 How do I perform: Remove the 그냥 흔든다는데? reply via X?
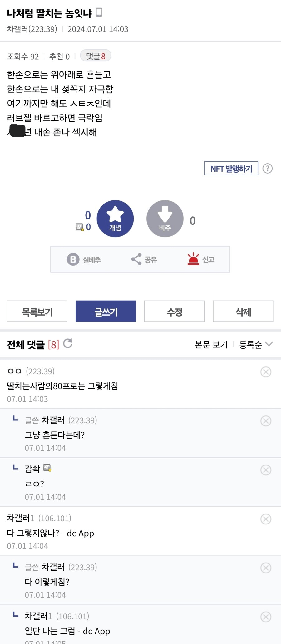[266, 421]
